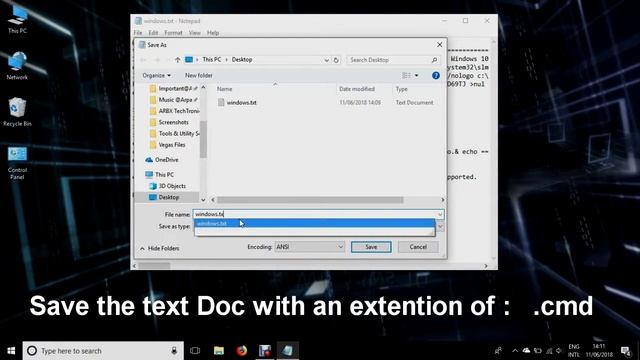Click the People icon in taskbar
Viewport: 640px width, 360px height.
coord(498,351)
